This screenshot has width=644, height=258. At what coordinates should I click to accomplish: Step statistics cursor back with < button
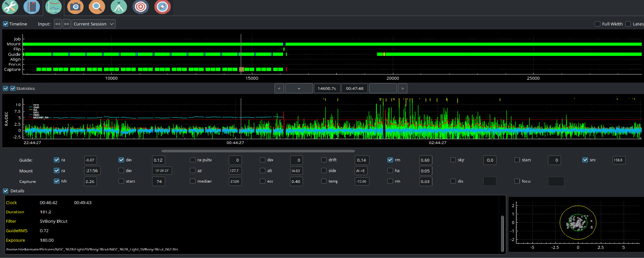pos(279,89)
